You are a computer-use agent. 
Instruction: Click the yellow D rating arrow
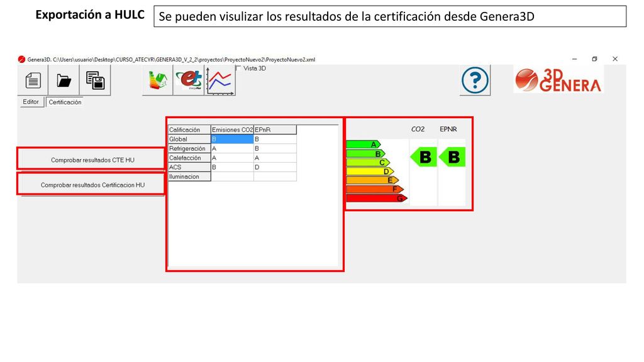(x=370, y=171)
